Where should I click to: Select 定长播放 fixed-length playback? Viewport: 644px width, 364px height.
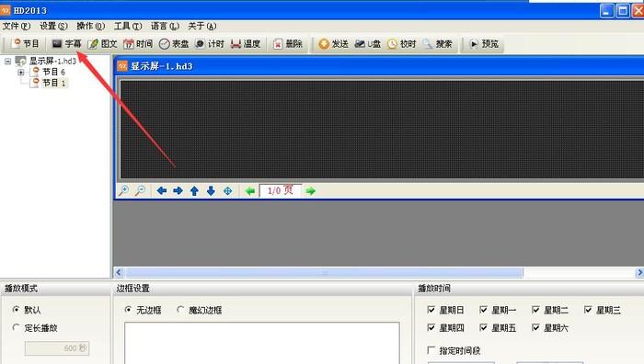click(x=16, y=327)
